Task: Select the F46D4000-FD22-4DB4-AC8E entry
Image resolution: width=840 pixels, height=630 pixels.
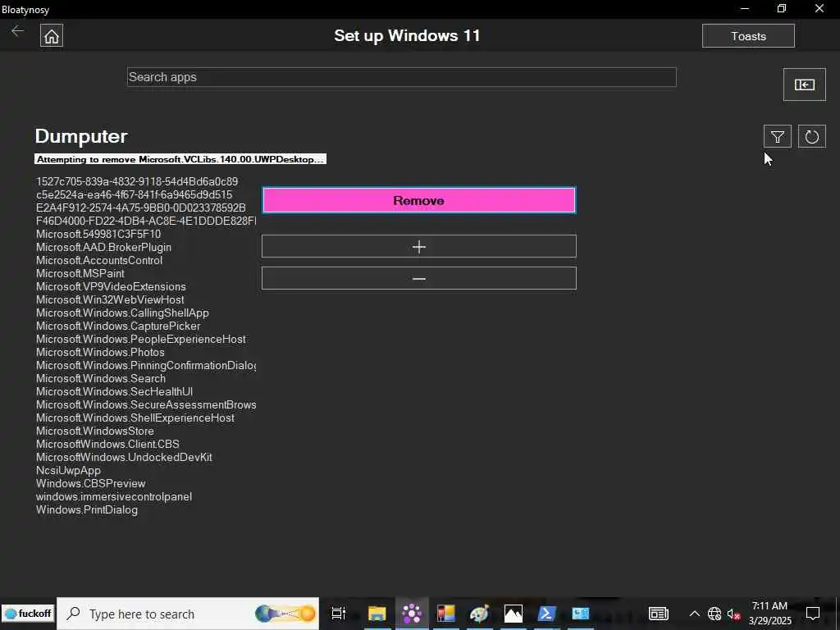Action: pyautogui.click(x=146, y=221)
